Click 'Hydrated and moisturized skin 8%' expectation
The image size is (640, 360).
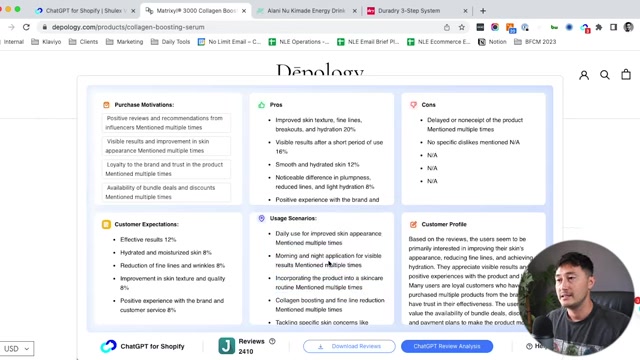pos(166,253)
